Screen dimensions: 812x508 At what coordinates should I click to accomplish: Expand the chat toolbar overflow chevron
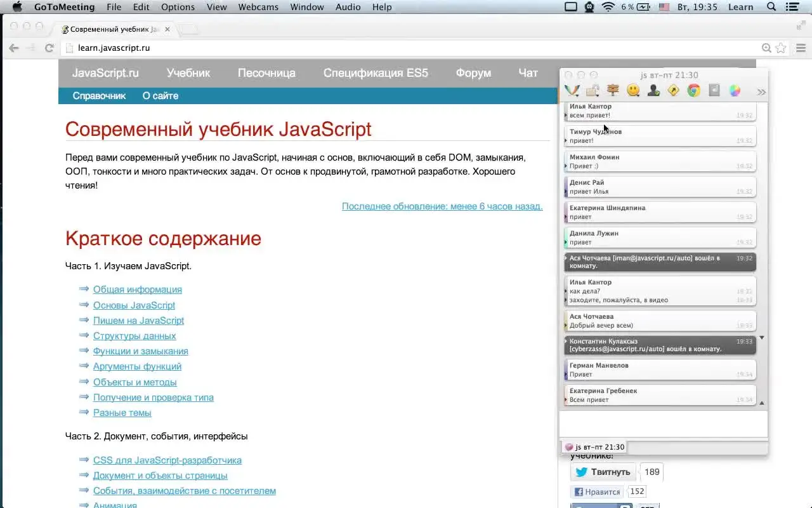(x=761, y=92)
